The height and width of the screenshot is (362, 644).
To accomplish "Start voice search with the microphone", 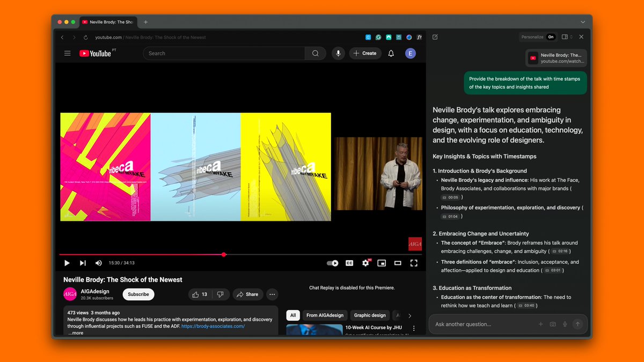I will pyautogui.click(x=338, y=53).
